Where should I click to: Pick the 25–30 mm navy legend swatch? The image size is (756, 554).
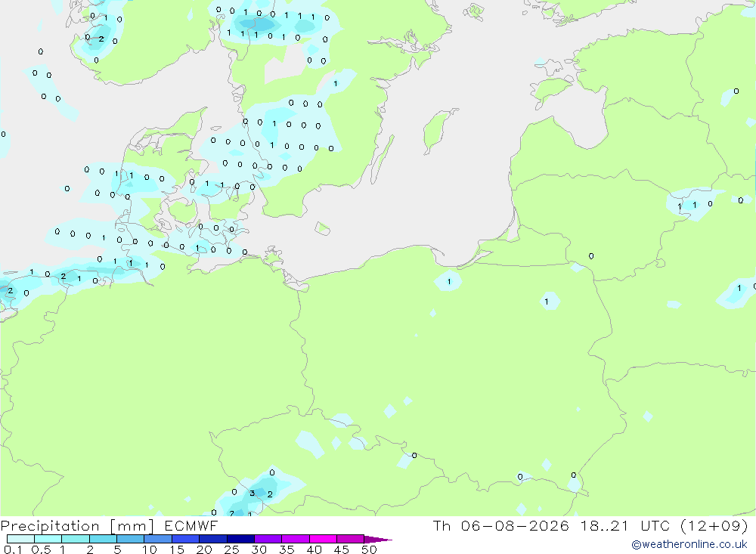tap(240, 539)
